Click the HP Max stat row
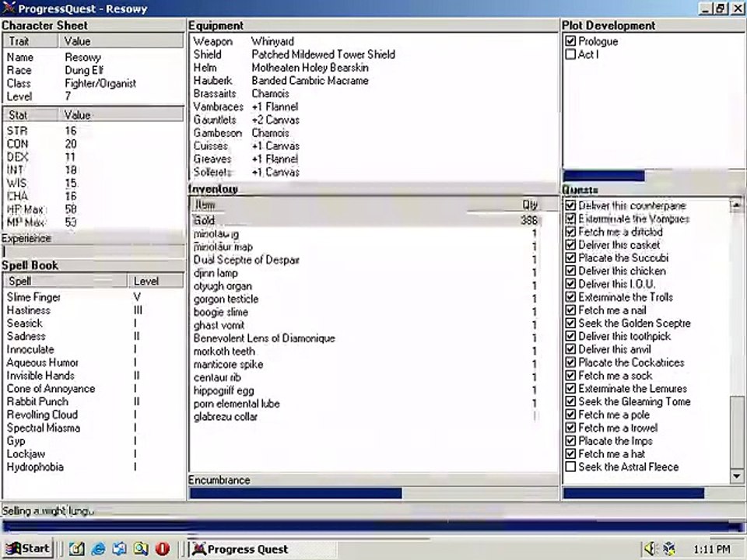Viewport: 747px width, 560px height. 93,209
